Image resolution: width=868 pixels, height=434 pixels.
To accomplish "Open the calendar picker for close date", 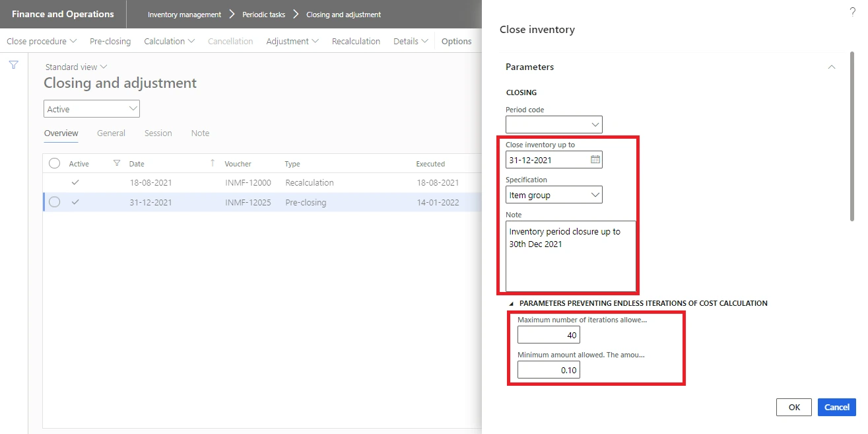I will pyautogui.click(x=595, y=159).
